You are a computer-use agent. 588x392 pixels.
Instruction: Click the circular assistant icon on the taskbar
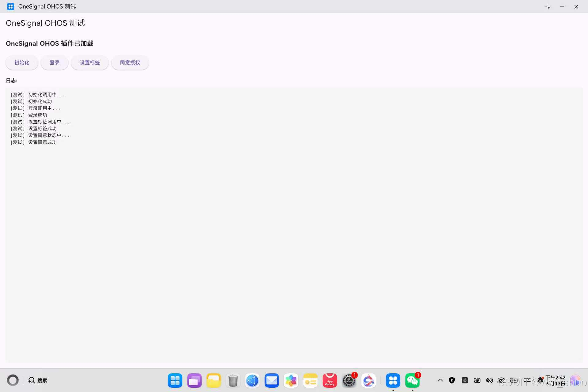click(x=13, y=380)
